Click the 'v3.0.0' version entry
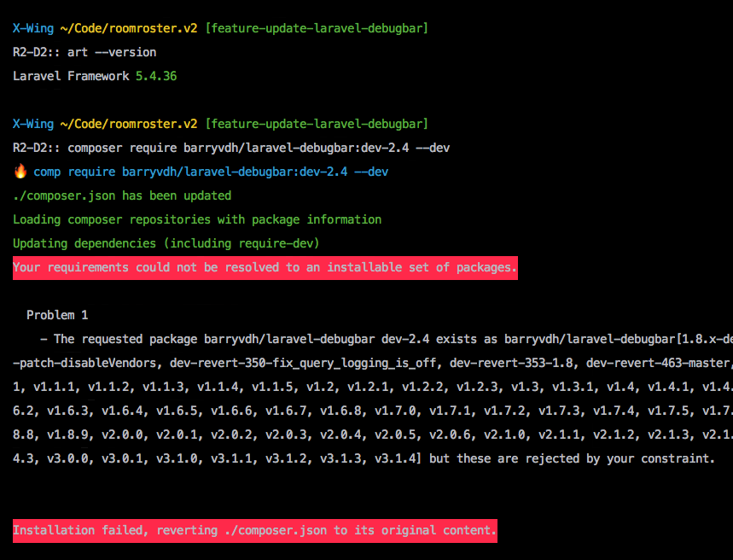The height and width of the screenshot is (560, 733). [67, 458]
